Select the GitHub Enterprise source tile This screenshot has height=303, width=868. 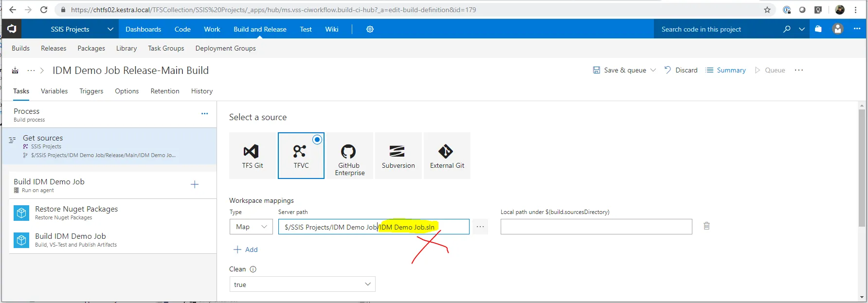350,156
